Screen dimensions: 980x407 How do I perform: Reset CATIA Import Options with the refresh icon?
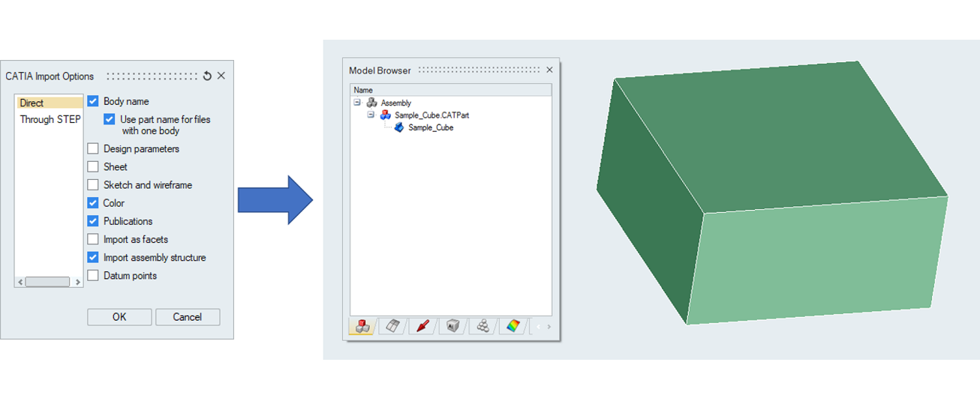(x=207, y=76)
